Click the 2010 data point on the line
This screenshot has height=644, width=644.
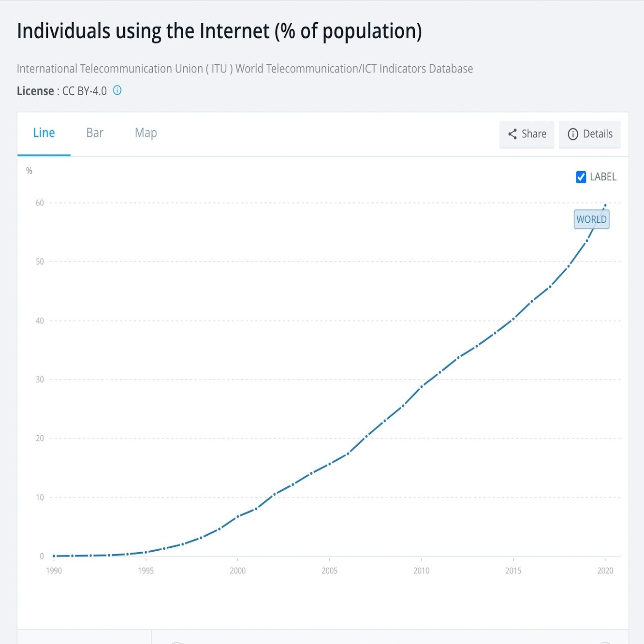[x=422, y=386]
